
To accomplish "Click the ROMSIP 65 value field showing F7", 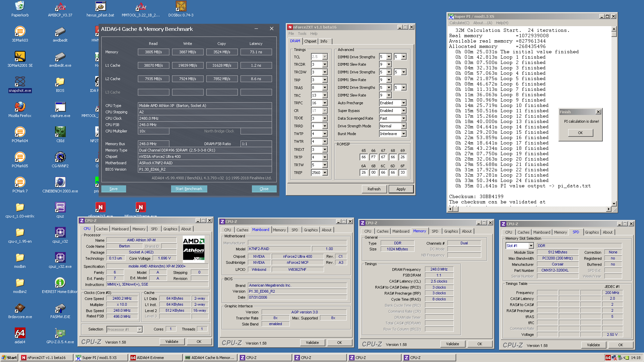I will point(373,157).
